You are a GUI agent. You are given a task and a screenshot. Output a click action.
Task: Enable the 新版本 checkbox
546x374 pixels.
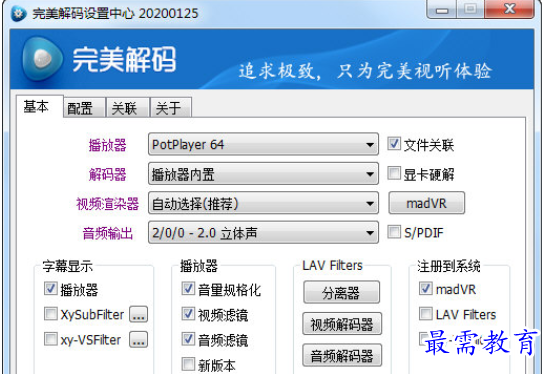[188, 365]
